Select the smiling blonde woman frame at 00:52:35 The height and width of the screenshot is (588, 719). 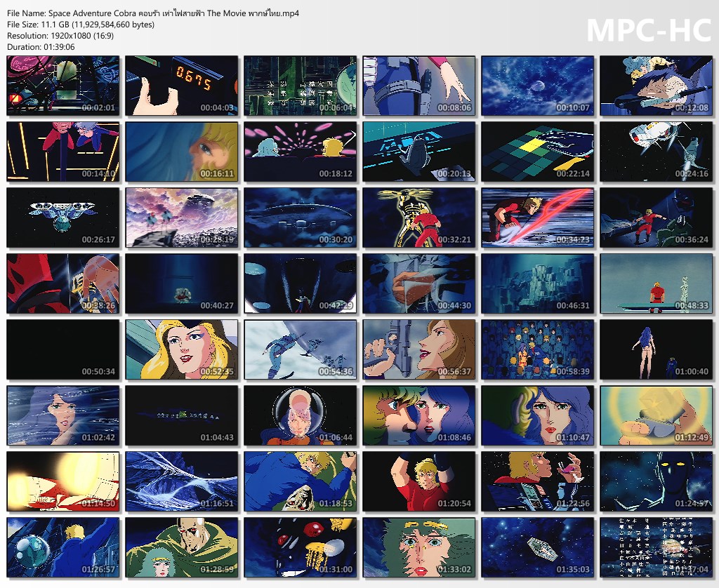pyautogui.click(x=182, y=349)
